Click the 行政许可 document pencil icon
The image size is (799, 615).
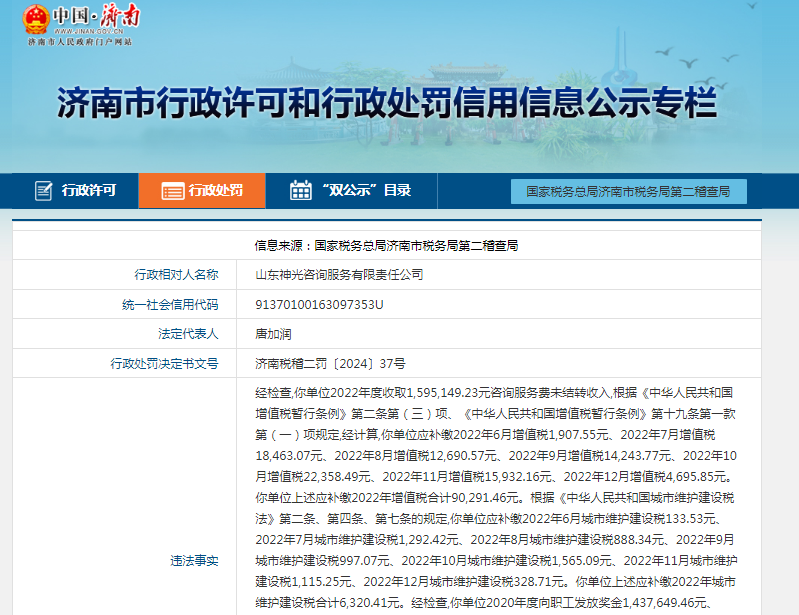(43, 191)
